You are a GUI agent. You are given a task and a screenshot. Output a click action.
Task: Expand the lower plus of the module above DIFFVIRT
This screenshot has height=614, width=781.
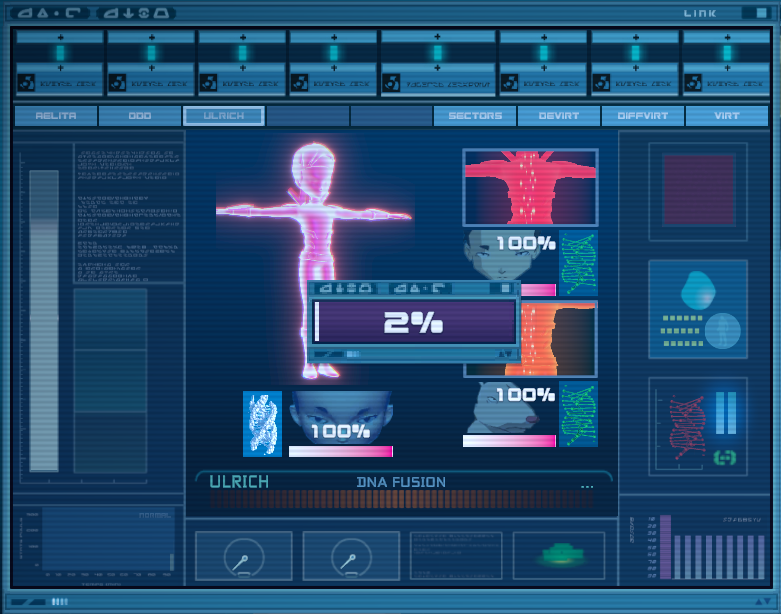(636, 68)
